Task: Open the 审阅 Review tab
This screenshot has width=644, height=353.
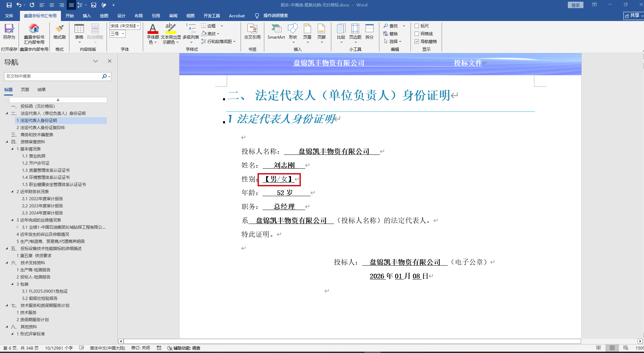Action: click(x=173, y=16)
